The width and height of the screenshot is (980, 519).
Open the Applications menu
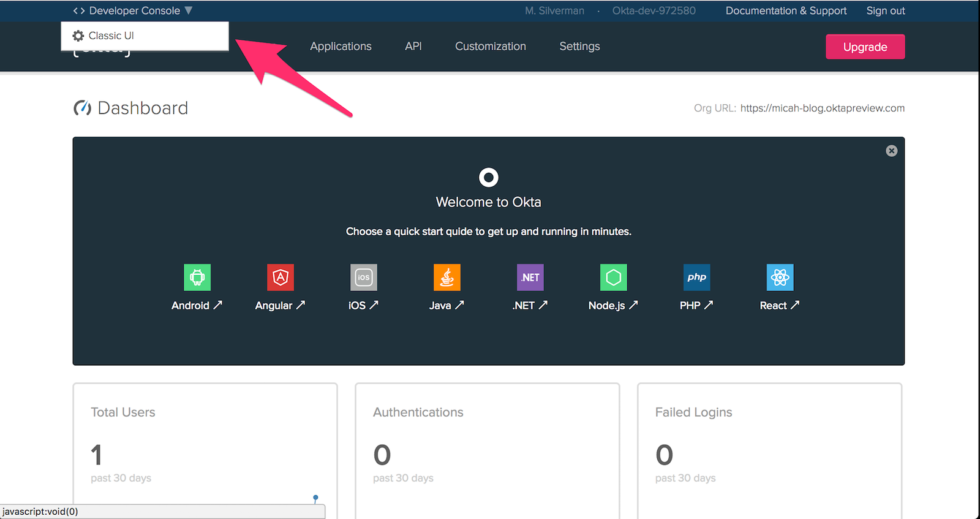341,47
